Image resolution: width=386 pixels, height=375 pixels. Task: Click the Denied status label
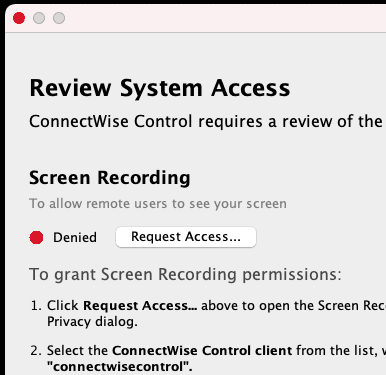(x=75, y=238)
